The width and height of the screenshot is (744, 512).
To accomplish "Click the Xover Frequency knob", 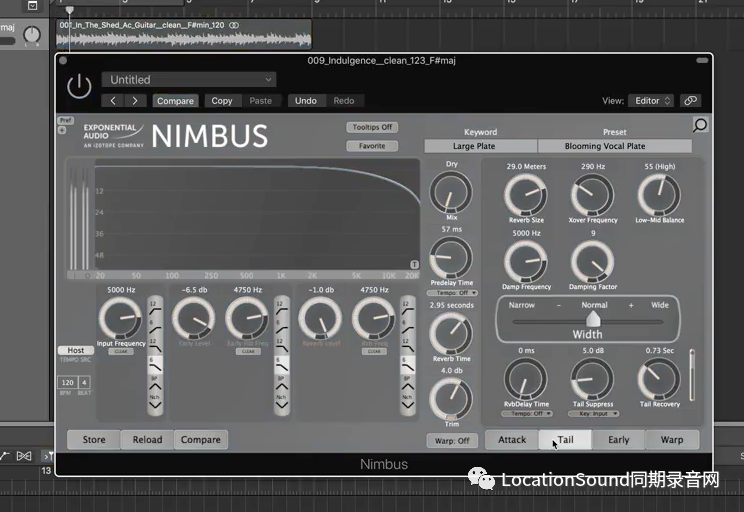I will click(592, 195).
